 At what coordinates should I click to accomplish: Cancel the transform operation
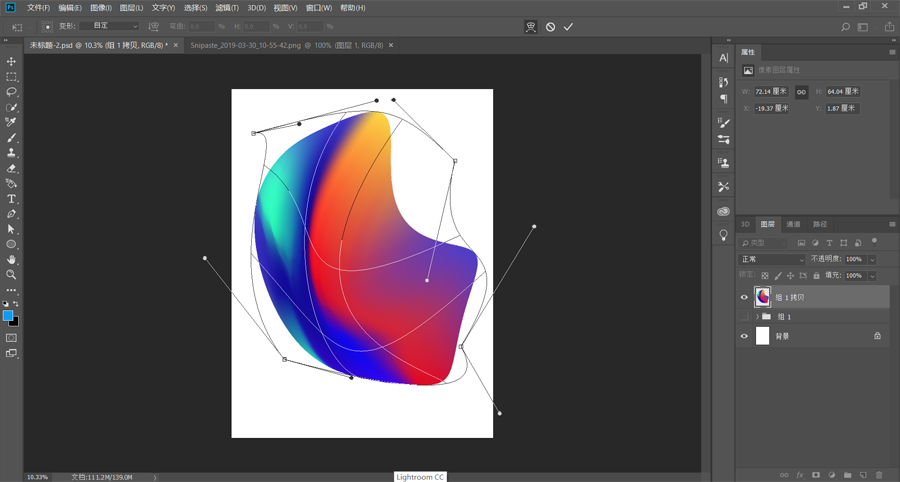pos(550,27)
